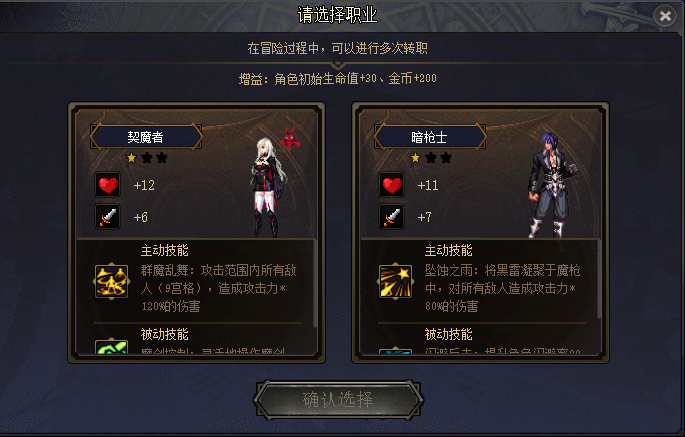Click the 契魔者 star rating row
685x437 pixels.
pos(147,158)
